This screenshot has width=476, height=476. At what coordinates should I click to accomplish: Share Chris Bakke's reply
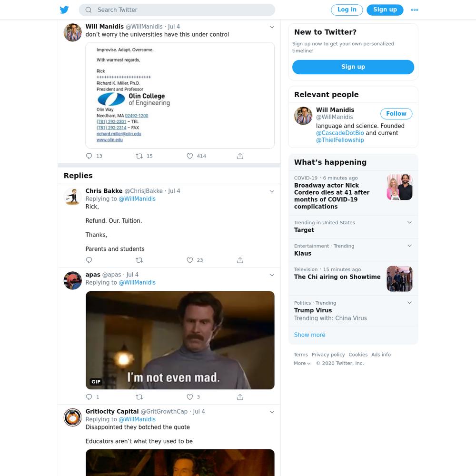click(240, 260)
